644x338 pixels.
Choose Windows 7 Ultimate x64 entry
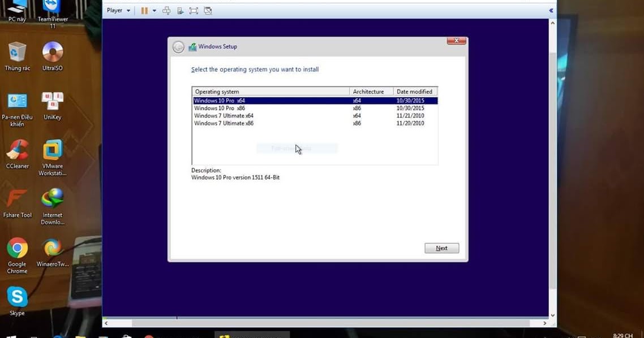[x=315, y=116]
